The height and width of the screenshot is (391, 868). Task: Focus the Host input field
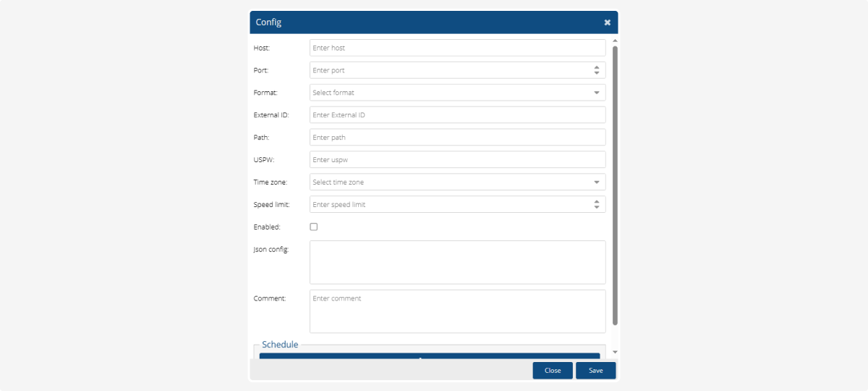coord(457,48)
